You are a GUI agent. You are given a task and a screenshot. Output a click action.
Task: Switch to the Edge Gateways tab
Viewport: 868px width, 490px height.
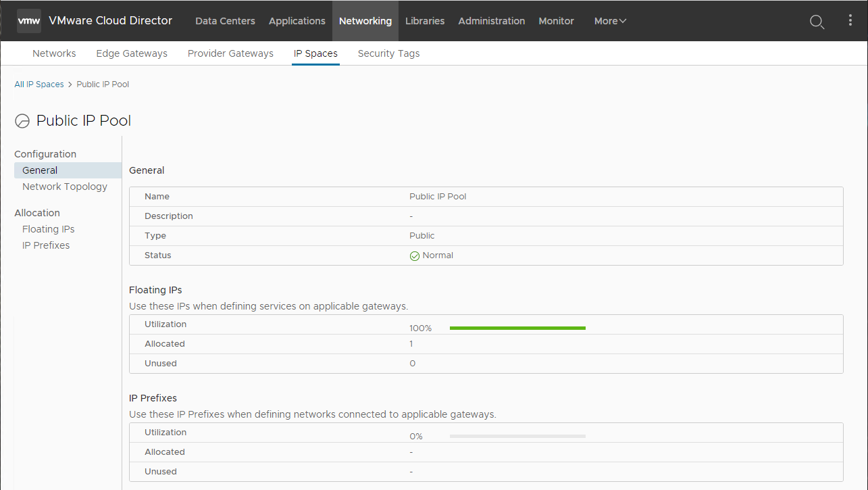132,53
